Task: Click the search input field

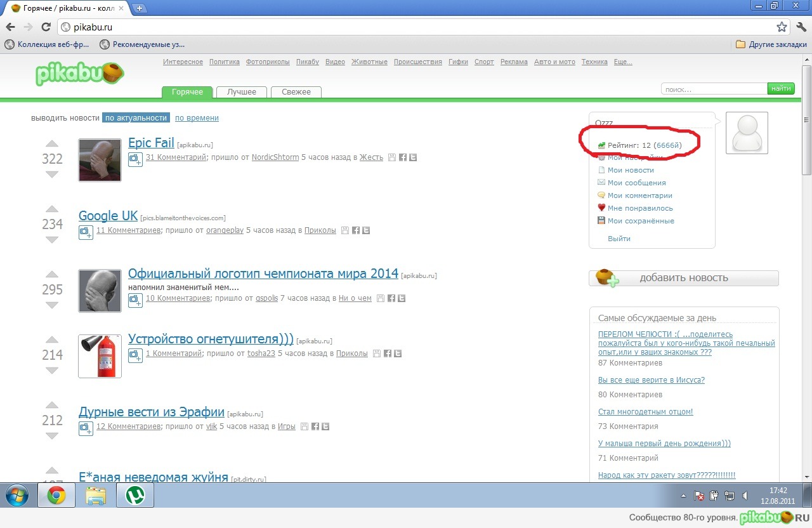Action: [x=714, y=89]
